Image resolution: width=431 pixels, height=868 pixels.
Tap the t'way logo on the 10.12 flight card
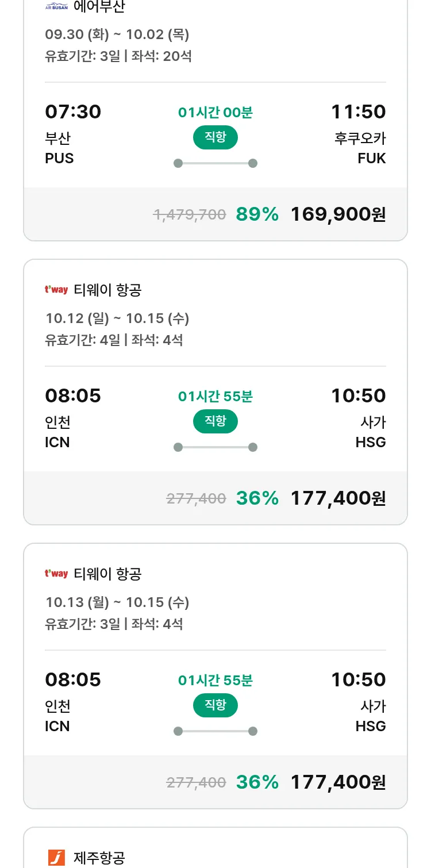click(x=56, y=290)
